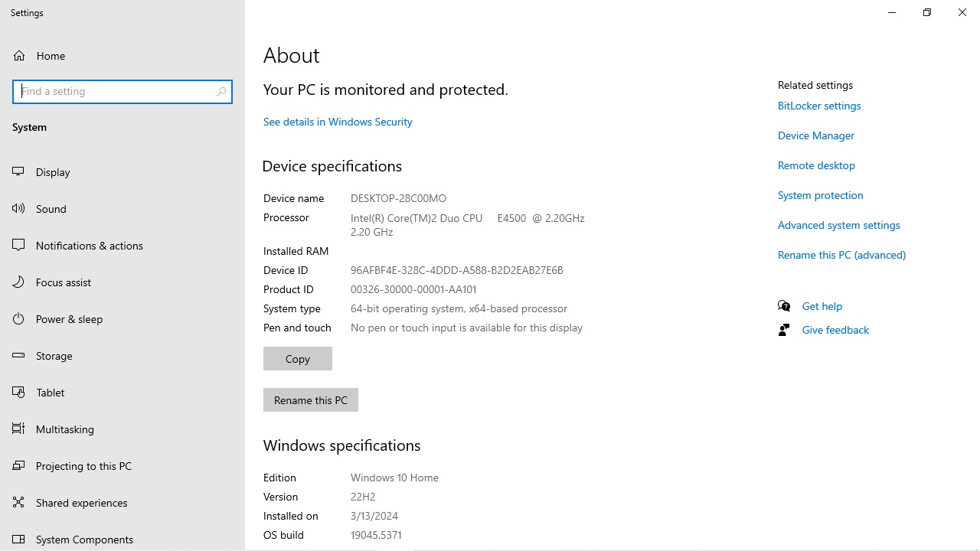Click the Display monitor icon
The height and width of the screenshot is (551, 980).
pyautogui.click(x=19, y=172)
